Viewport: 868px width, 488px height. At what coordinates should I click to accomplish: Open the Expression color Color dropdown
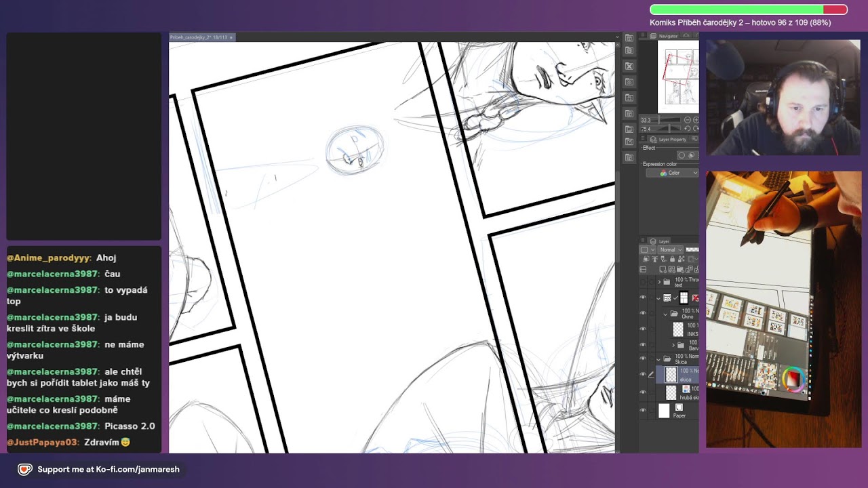(x=672, y=173)
